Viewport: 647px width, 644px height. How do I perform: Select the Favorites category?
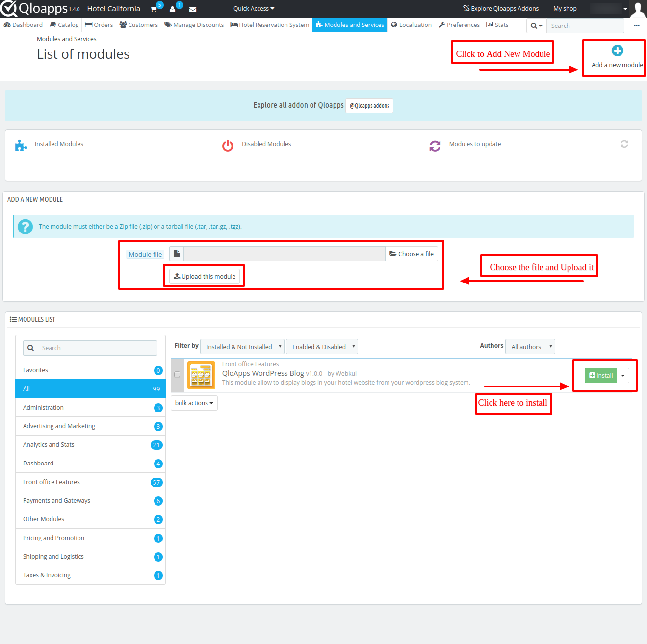point(90,370)
